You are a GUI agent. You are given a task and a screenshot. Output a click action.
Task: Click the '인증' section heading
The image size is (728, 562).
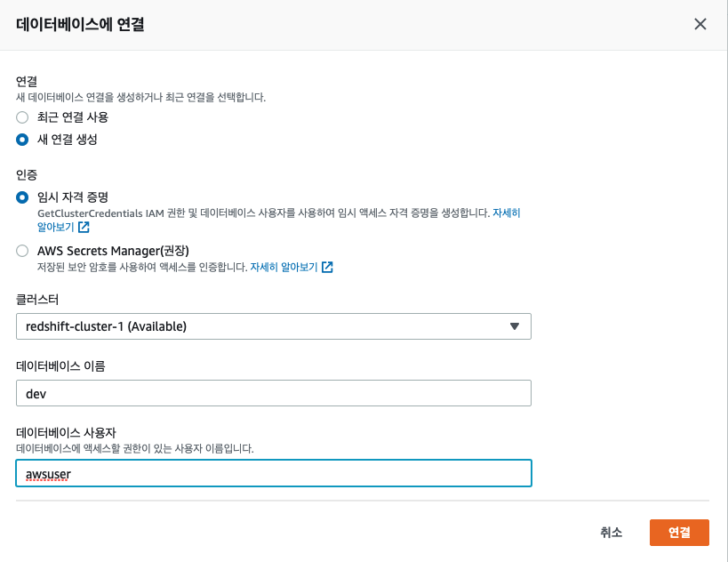[27, 174]
